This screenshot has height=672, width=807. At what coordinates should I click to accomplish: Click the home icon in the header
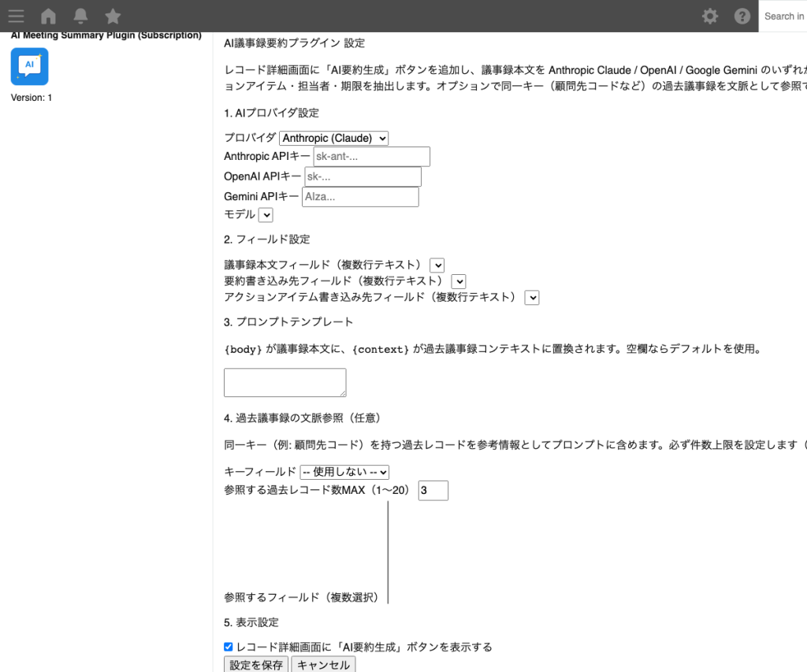(48, 16)
